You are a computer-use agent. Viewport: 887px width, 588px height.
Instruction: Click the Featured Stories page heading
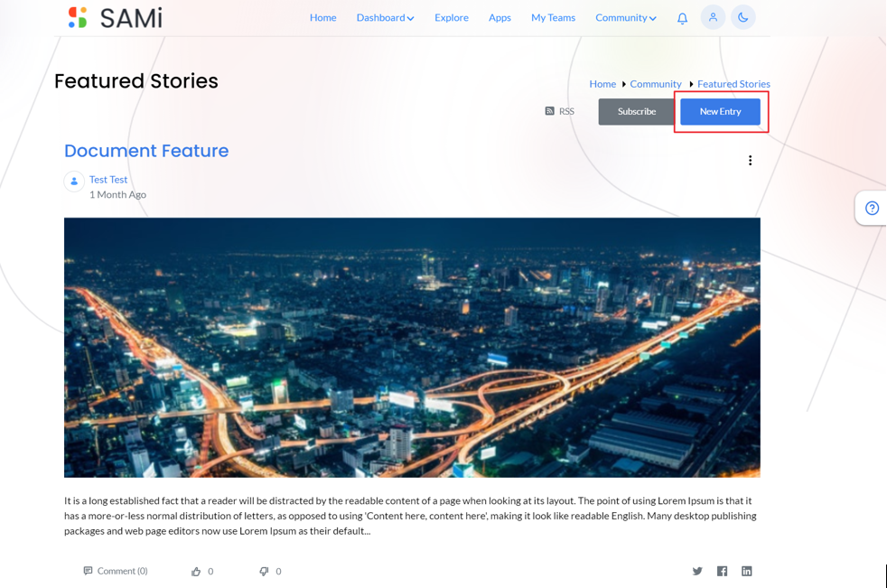(136, 81)
